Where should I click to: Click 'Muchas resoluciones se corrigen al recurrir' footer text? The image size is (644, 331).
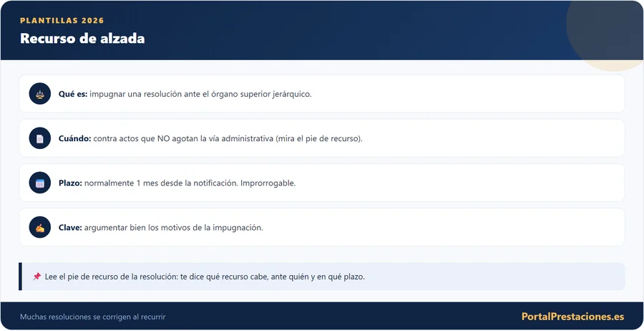[x=93, y=317]
